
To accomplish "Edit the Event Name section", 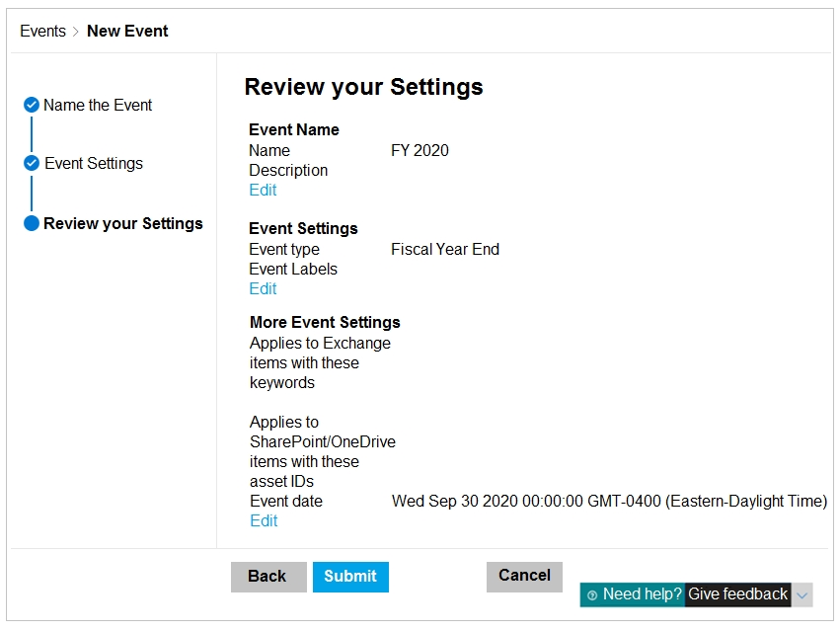I will click(263, 190).
